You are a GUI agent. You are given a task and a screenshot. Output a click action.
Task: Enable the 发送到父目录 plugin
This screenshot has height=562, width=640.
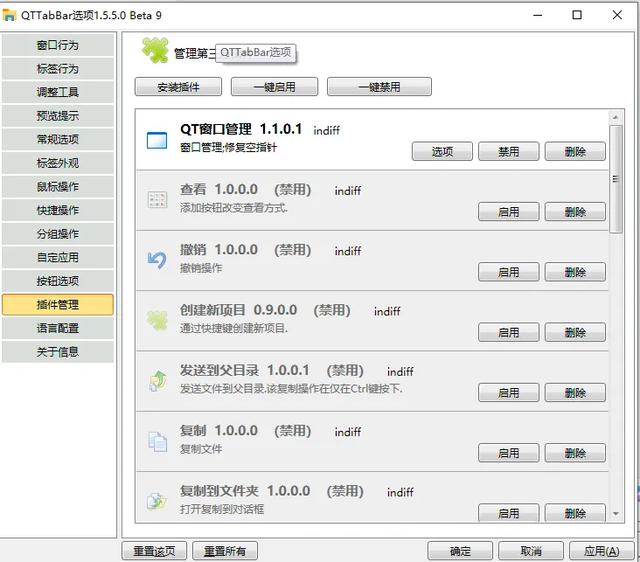point(509,393)
